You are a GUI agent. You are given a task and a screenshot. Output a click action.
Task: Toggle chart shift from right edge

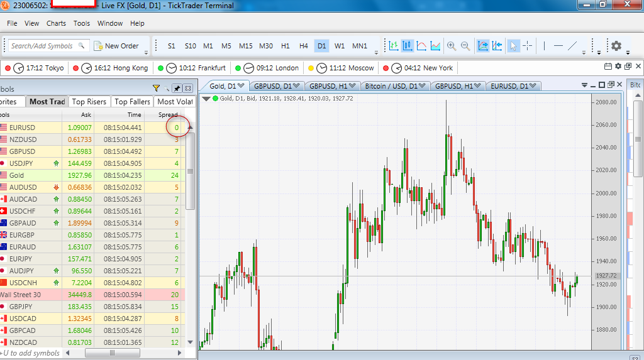pyautogui.click(x=497, y=46)
